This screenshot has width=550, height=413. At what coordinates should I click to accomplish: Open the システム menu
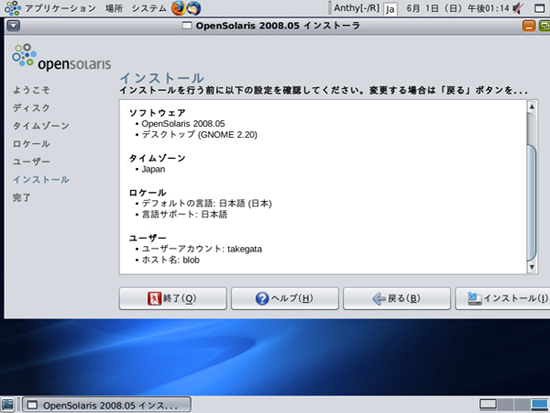pyautogui.click(x=149, y=8)
